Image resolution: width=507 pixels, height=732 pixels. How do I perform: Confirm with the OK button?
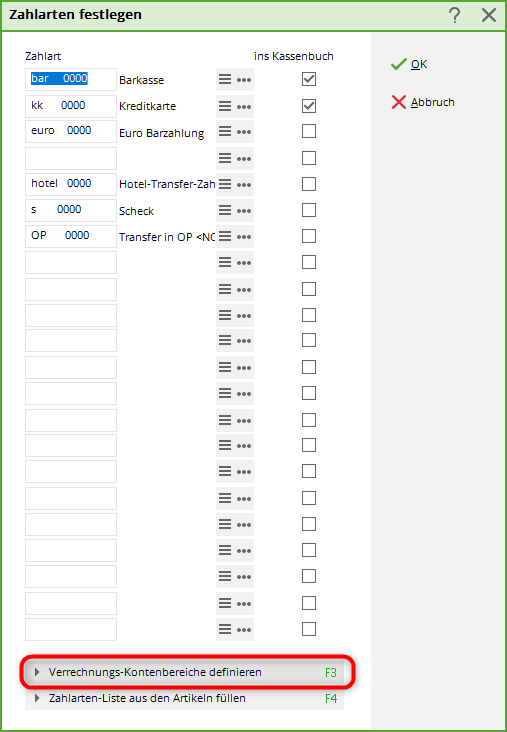[409, 64]
